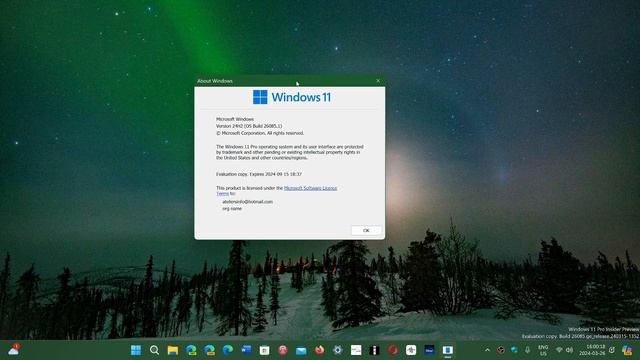
Task: Open the weather widget in the taskbar corner
Action: click(x=13, y=350)
